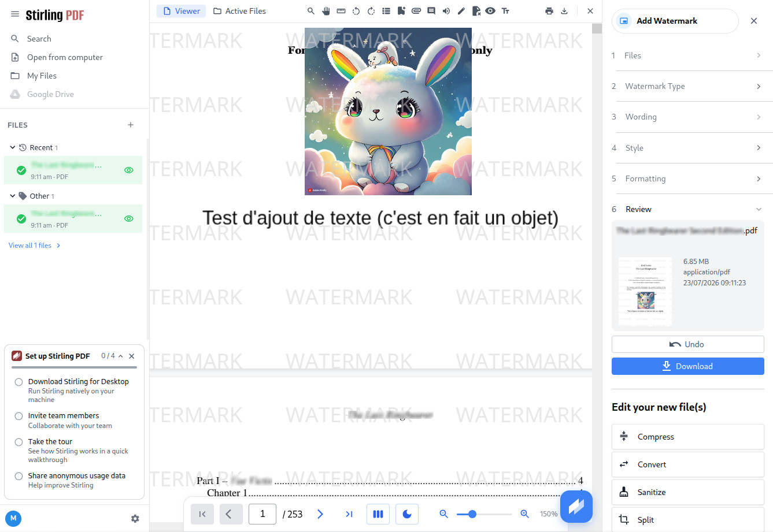Click the zoom level slider handle
773x532 pixels.
pos(472,514)
